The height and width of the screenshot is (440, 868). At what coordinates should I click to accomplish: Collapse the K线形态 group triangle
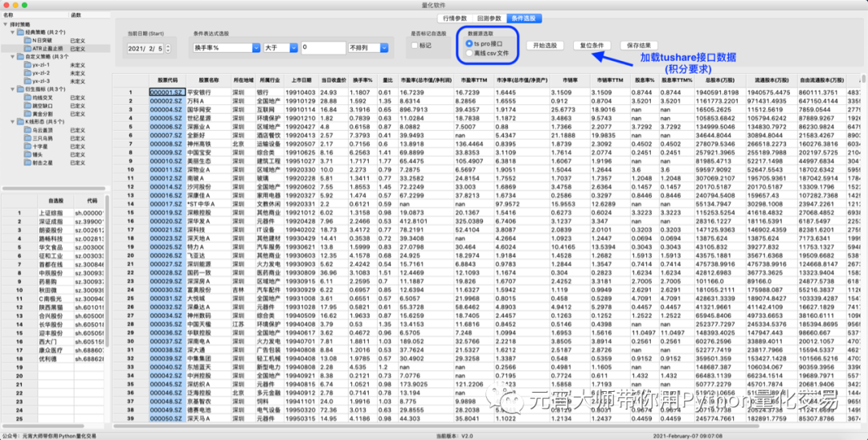(x=13, y=121)
